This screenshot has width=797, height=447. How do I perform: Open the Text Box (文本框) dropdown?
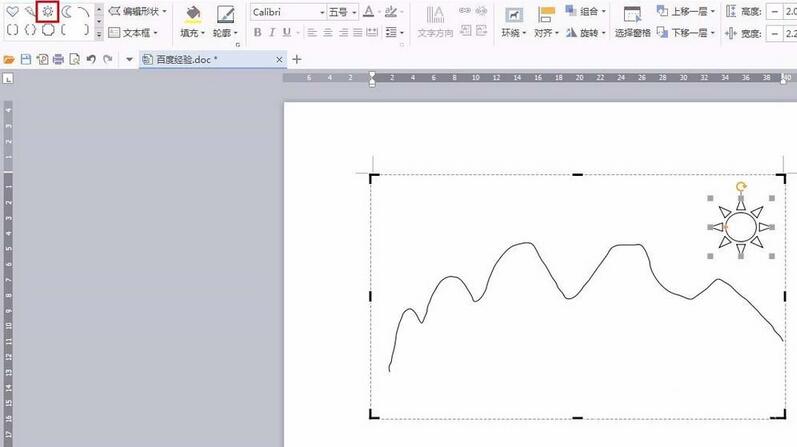click(x=156, y=33)
